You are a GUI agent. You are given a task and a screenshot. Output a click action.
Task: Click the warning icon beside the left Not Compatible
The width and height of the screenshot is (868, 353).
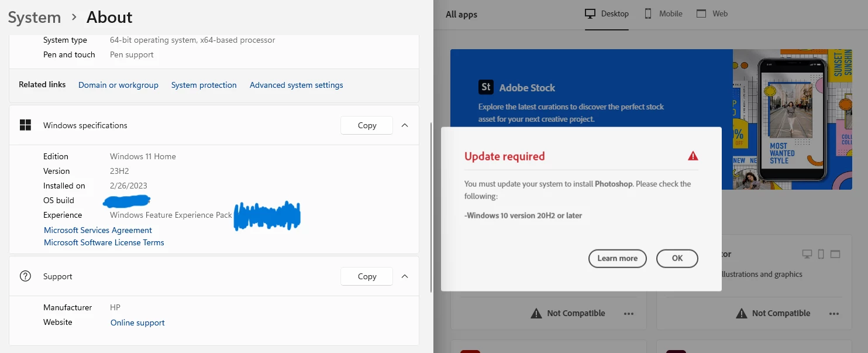[x=536, y=313]
